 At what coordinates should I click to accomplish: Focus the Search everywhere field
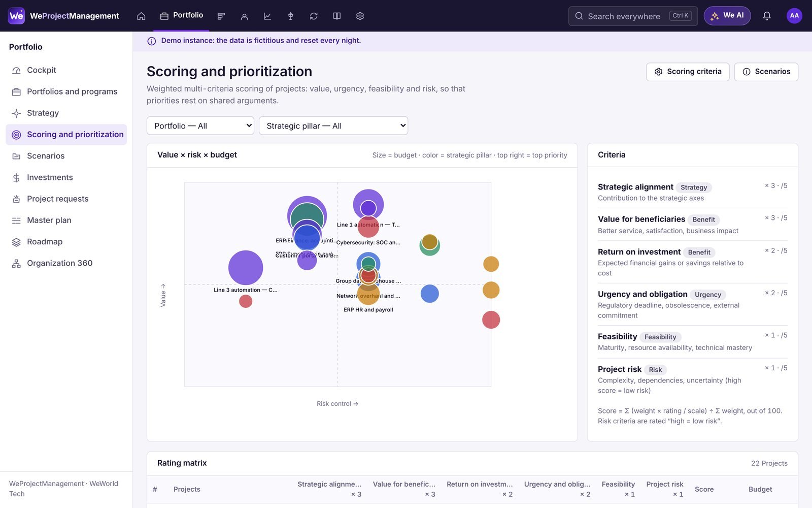tap(633, 16)
